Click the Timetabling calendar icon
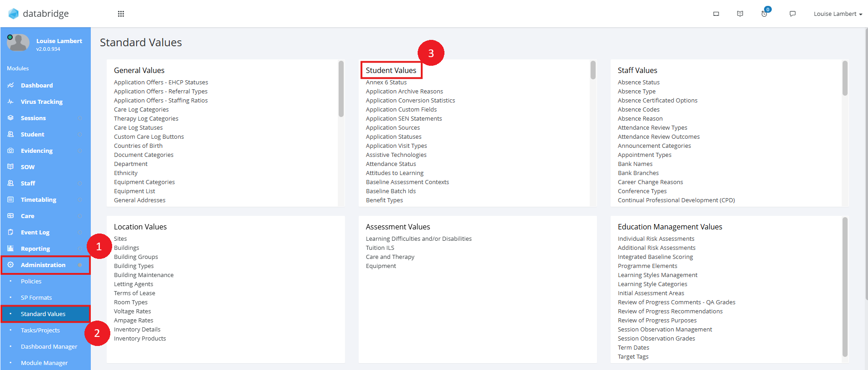The image size is (868, 370). 10,200
